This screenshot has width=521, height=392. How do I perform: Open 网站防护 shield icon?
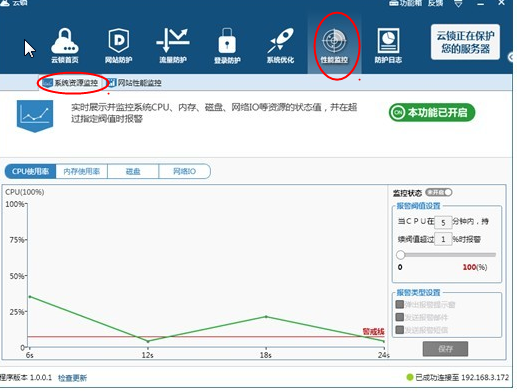pos(119,45)
